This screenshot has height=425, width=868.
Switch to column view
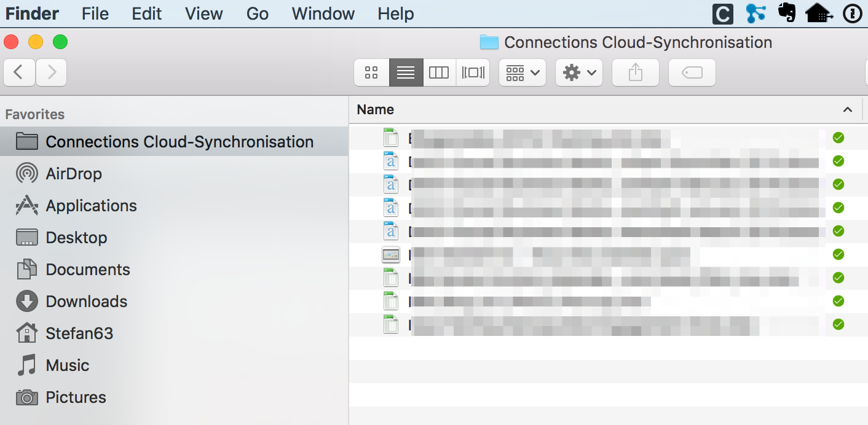[439, 73]
